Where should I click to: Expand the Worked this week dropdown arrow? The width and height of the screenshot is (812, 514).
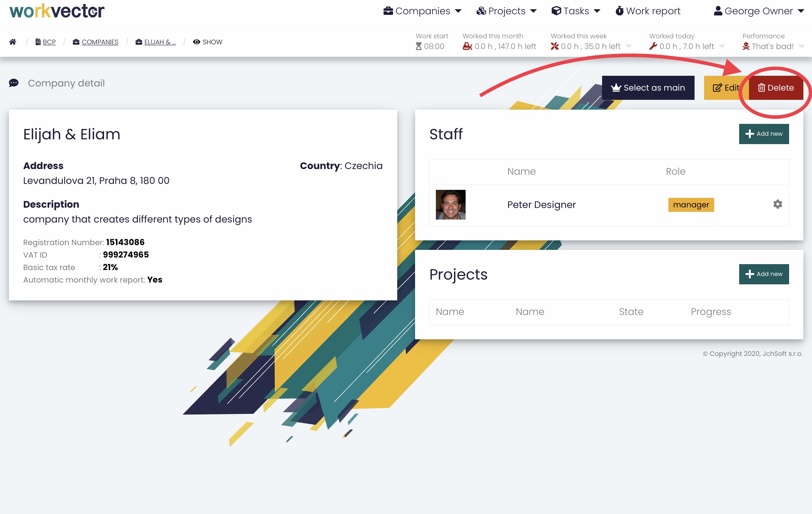629,46
